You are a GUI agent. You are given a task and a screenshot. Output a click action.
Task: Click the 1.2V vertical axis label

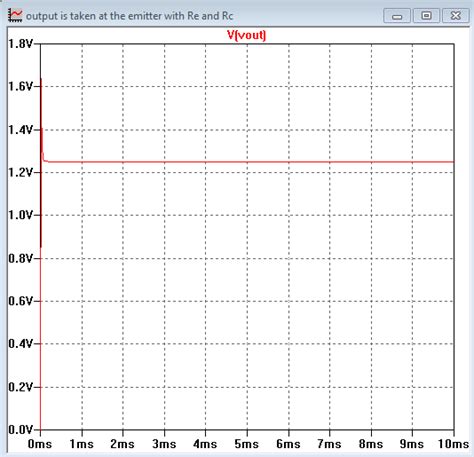[x=21, y=172]
